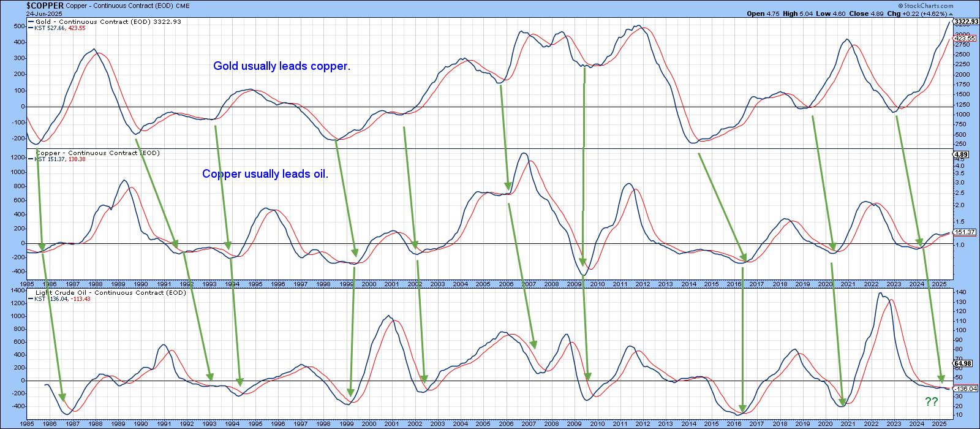Click the 1987 label on bottom axis
This screenshot has width=980, height=429.
click(x=72, y=423)
